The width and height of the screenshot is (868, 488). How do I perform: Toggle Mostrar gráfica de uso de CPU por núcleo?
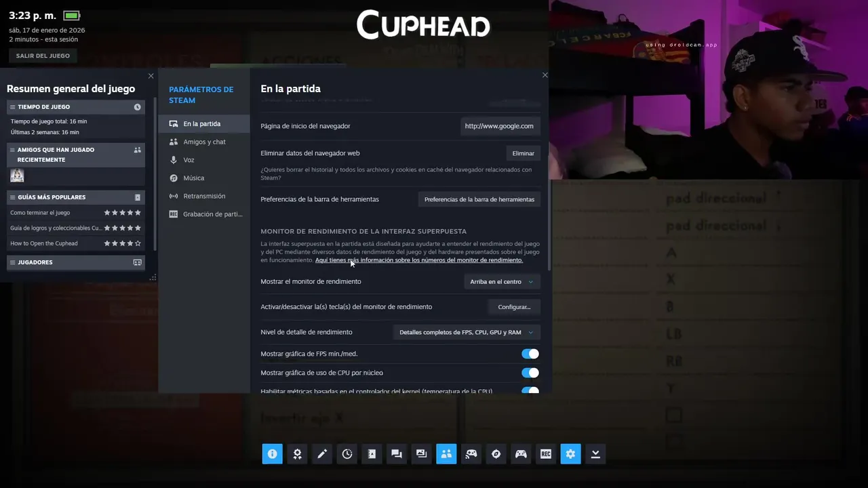click(x=530, y=373)
